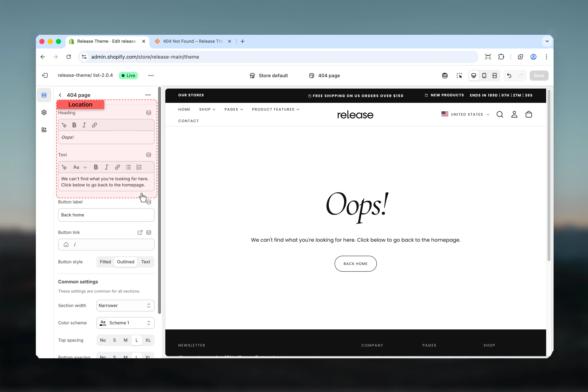Expand PRODUCT FEATURES menu in preview
The height and width of the screenshot is (392, 588).
276,110
